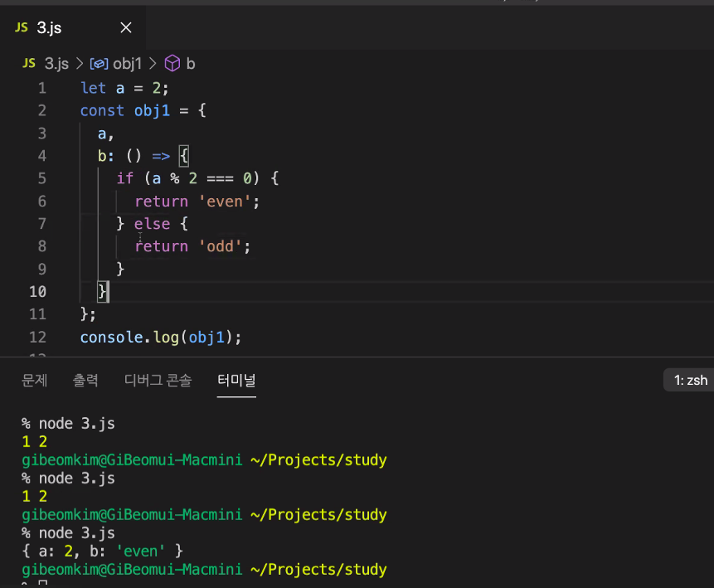The width and height of the screenshot is (714, 588).
Task: Click the first 'node 3.js' terminal command
Action: pyautogui.click(x=76, y=424)
